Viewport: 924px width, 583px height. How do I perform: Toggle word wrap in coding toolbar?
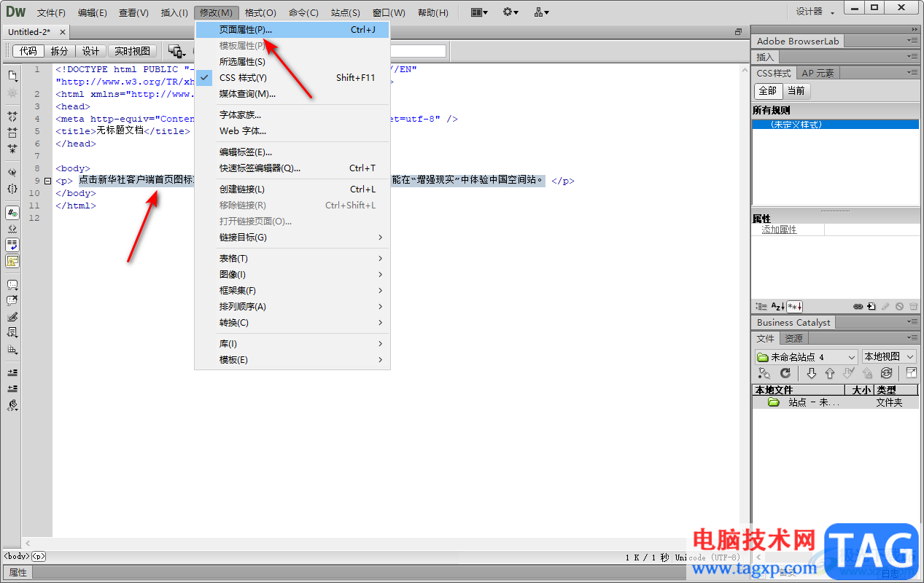(x=12, y=245)
